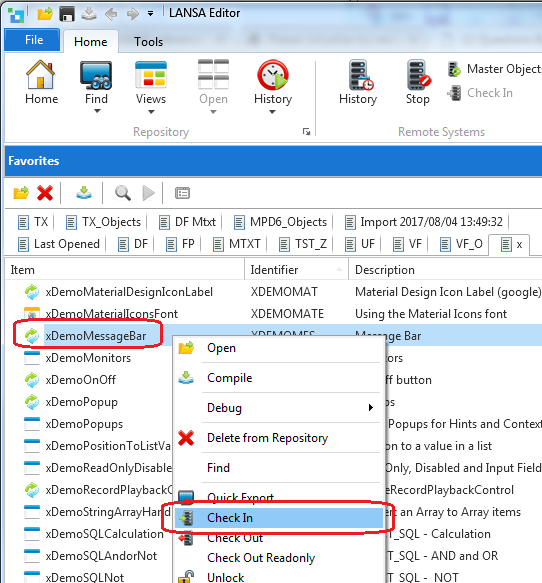Expand the Views dropdown arrow
The height and width of the screenshot is (583, 542).
tap(151, 112)
